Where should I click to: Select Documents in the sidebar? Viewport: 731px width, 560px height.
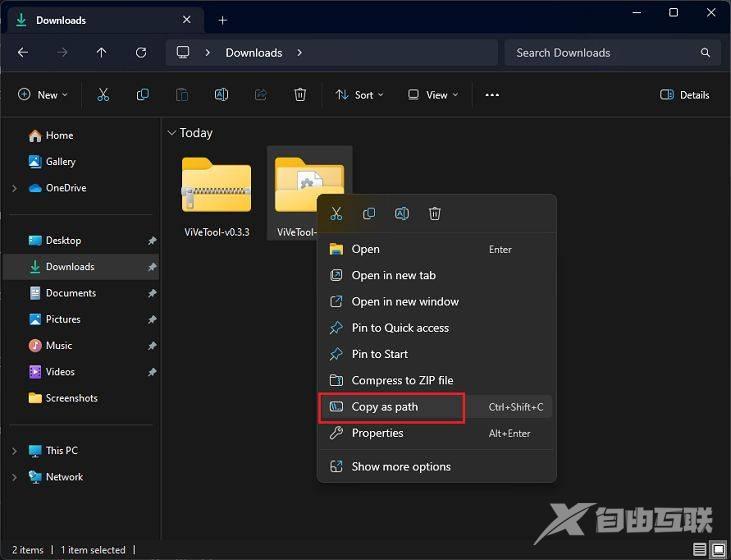62,293
